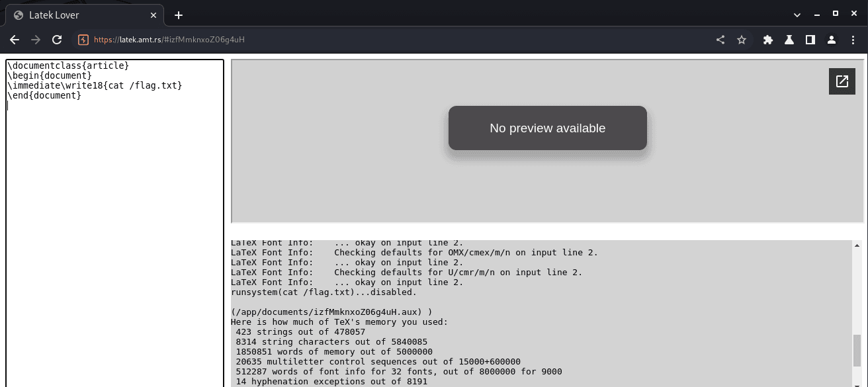Close the Latek Lover tab

153,15
